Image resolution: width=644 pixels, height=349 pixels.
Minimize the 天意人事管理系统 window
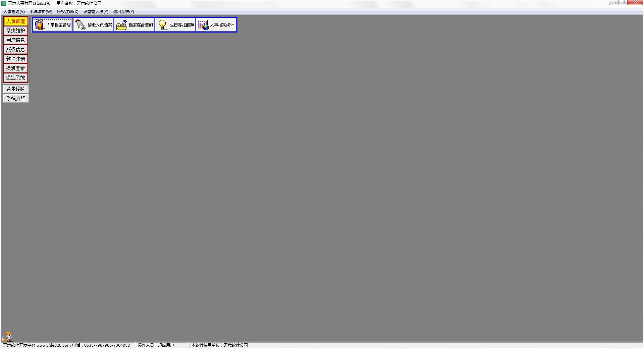tap(614, 2)
